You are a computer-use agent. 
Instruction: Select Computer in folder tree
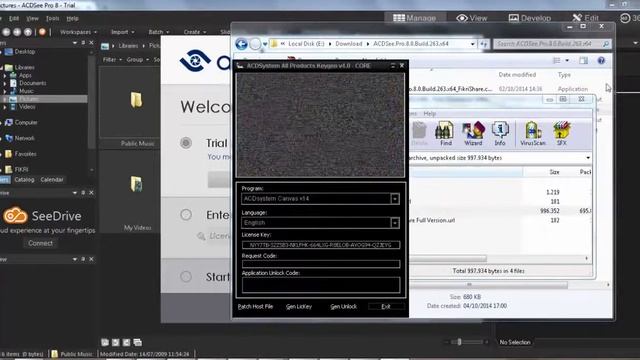[21, 122]
